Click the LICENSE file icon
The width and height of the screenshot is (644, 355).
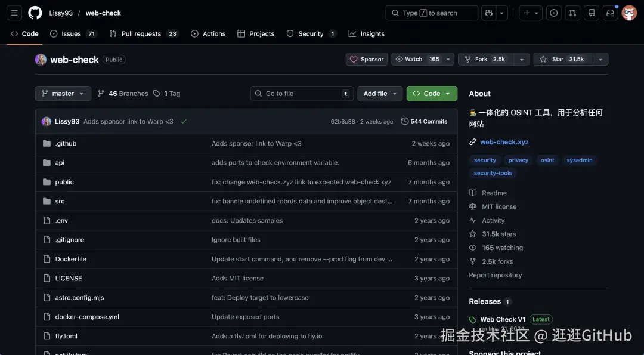click(47, 278)
